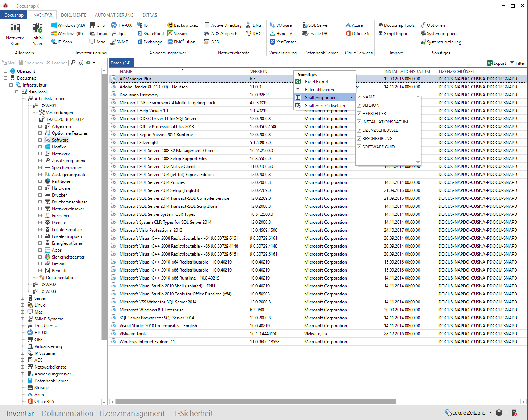The height and width of the screenshot is (420, 528).
Task: Open Windows (IP) inventory scan
Action: [x=67, y=34]
